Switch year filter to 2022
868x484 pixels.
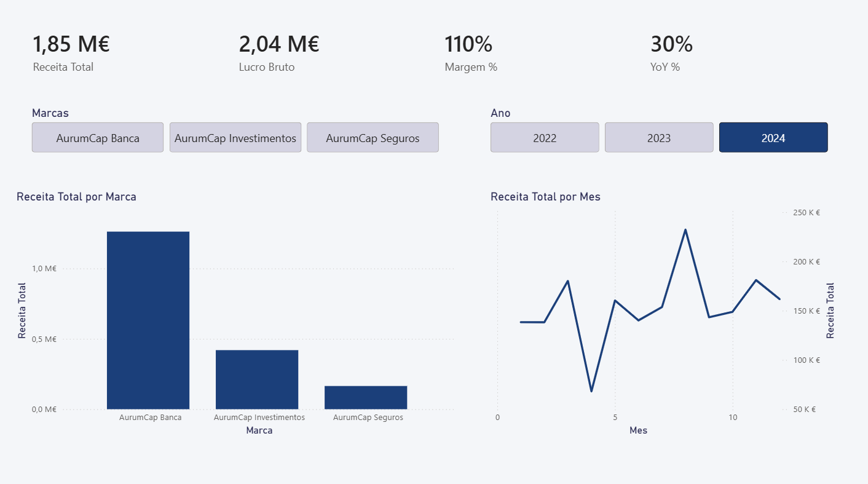coord(544,138)
